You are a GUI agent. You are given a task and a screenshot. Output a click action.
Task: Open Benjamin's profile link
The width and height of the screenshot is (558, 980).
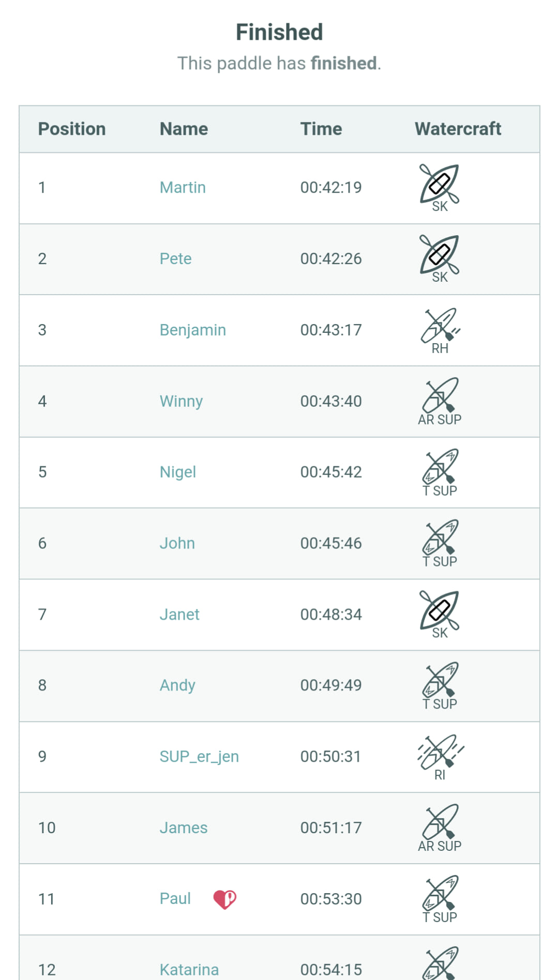coord(193,330)
